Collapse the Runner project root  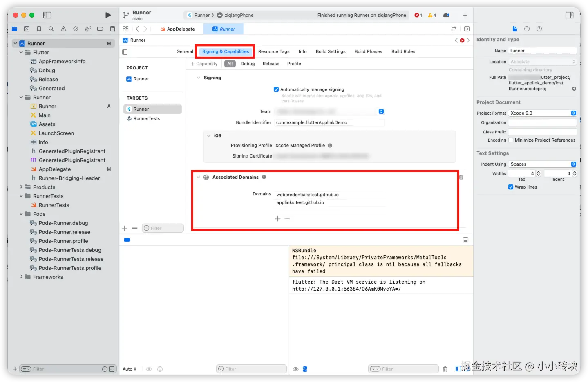tap(15, 43)
